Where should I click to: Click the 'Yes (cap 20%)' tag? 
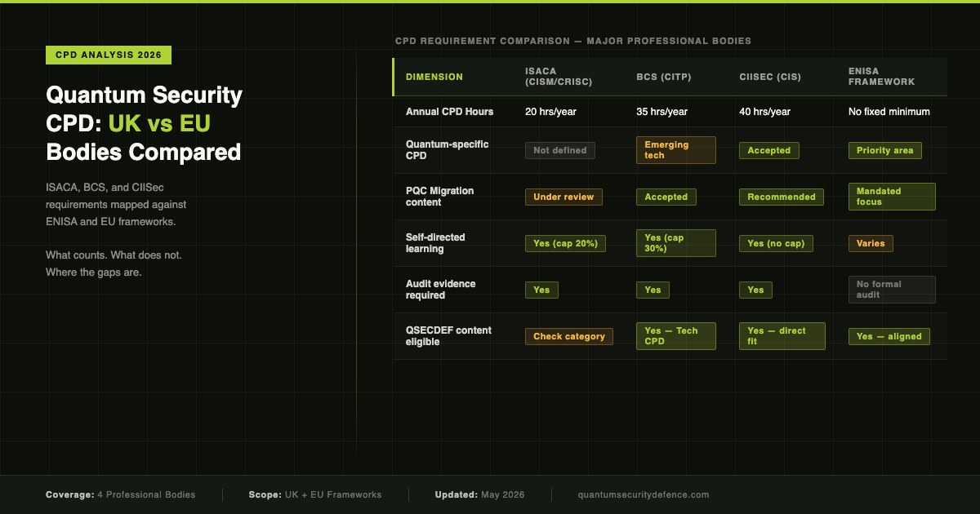(x=565, y=243)
